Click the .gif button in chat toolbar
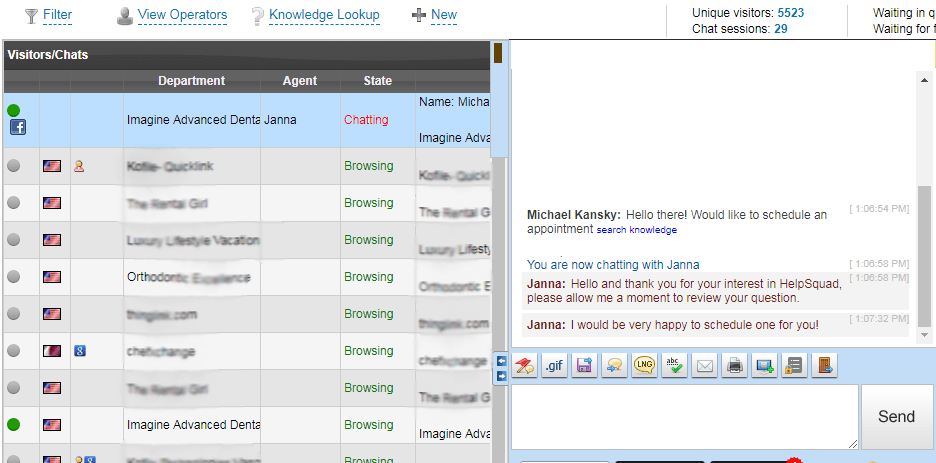 [553, 366]
